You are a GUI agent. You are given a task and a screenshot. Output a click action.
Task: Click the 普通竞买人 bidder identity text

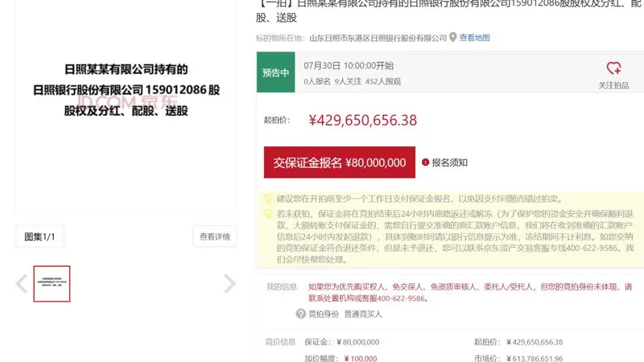[363, 314]
